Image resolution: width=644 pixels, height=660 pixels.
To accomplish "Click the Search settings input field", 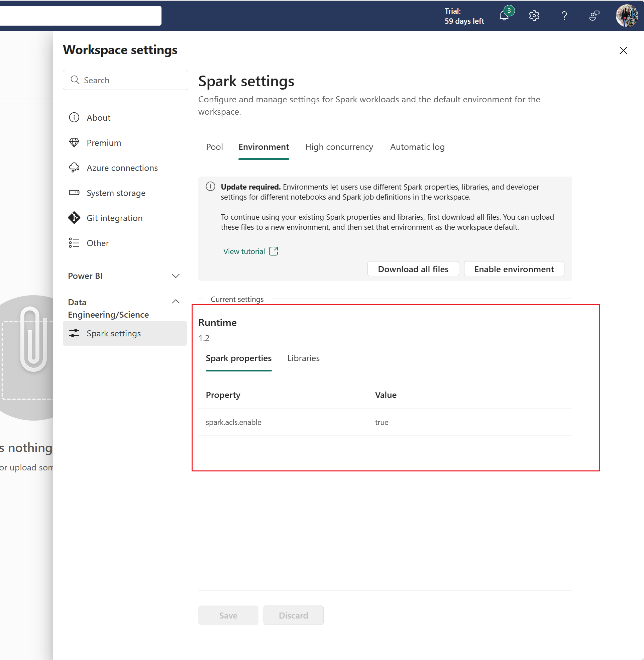I will coord(123,80).
